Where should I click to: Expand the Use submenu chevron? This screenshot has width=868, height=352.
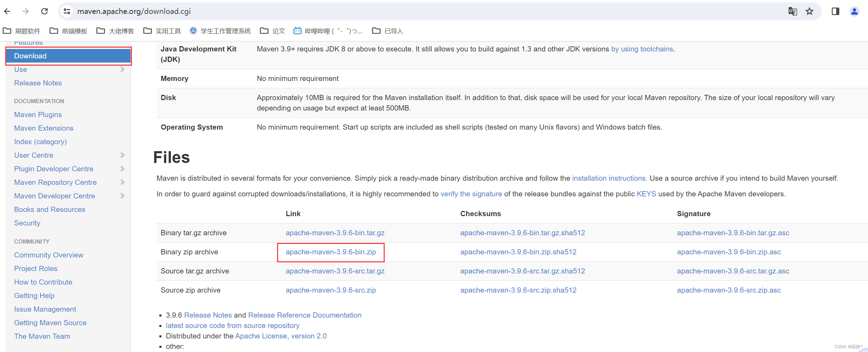(x=122, y=69)
